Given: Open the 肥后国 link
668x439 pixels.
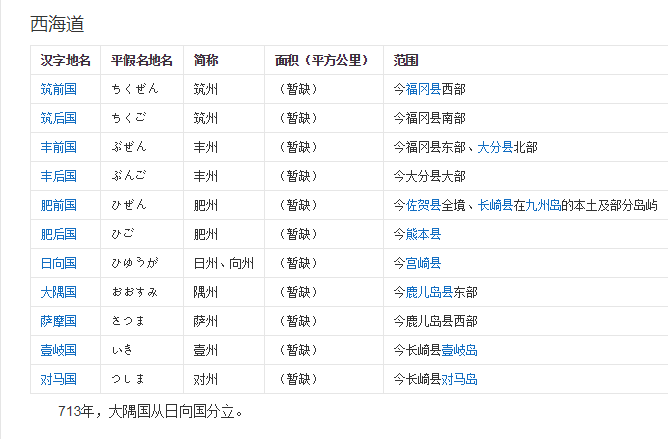Looking at the screenshot, I should [58, 234].
